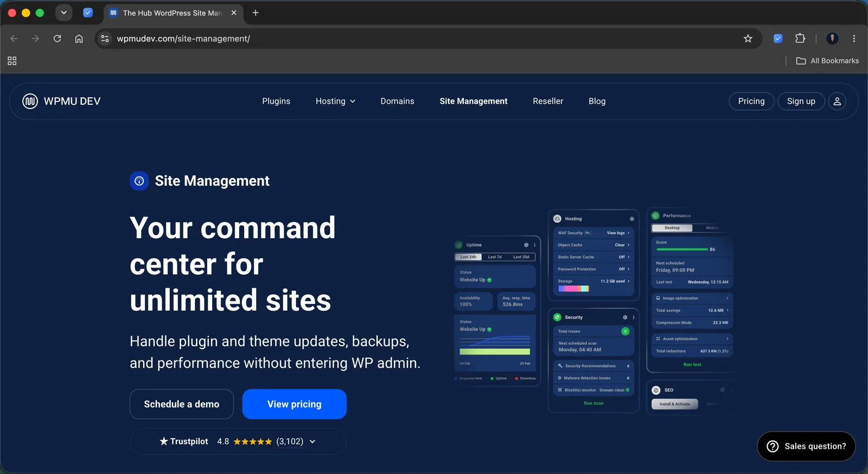The height and width of the screenshot is (474, 868).
Task: Click the Performance Score bar showing 86
Action: click(682, 249)
